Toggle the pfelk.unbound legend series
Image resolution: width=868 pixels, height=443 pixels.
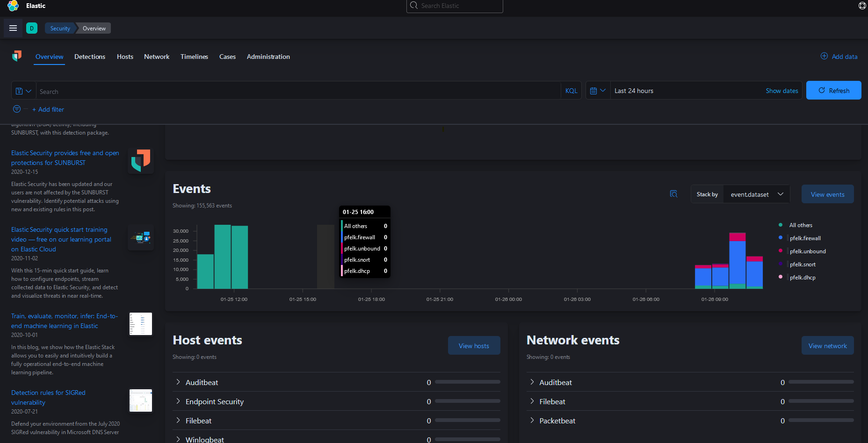pyautogui.click(x=808, y=251)
